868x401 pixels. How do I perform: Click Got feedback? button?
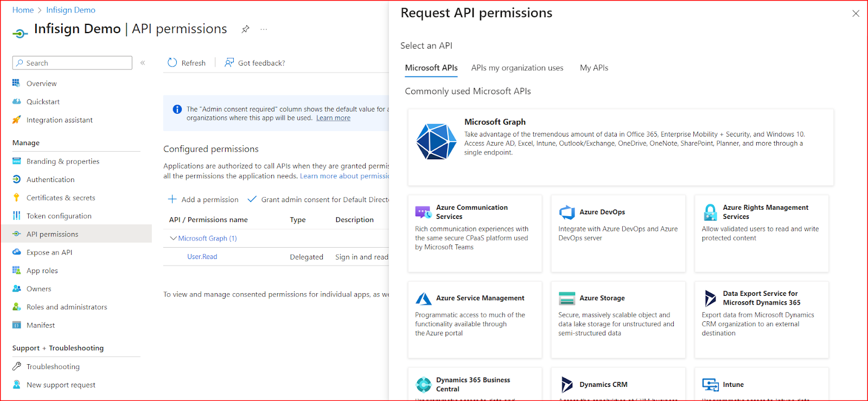click(255, 63)
